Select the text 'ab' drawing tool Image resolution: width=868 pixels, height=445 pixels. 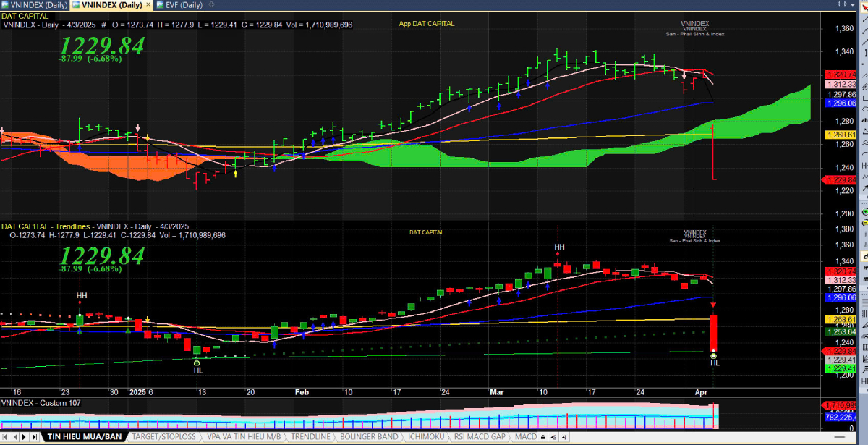pos(864,120)
